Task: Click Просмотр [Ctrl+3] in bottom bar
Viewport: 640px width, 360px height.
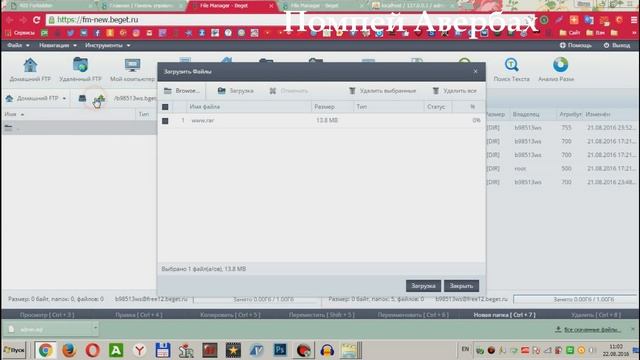Action: pos(47,315)
